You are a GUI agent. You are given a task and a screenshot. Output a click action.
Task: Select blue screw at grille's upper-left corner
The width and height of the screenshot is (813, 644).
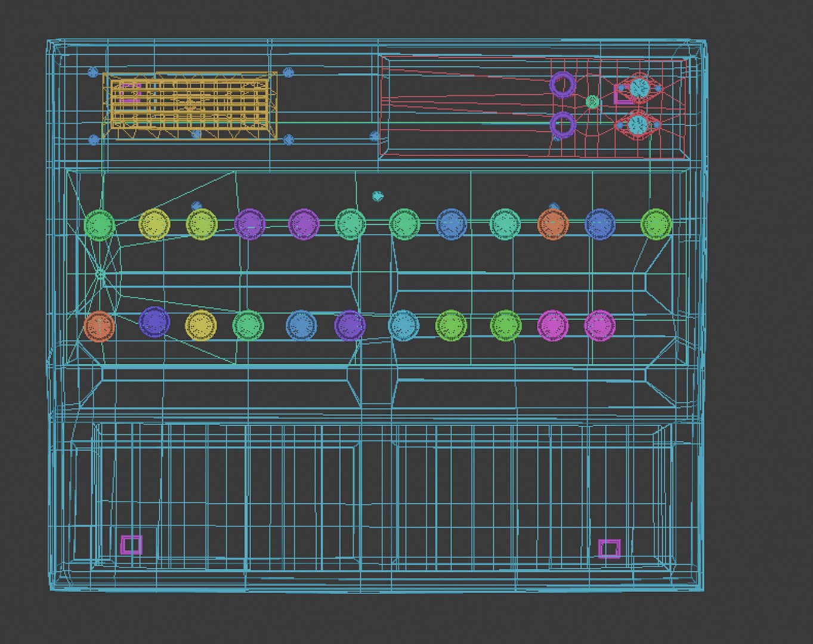[x=92, y=72]
